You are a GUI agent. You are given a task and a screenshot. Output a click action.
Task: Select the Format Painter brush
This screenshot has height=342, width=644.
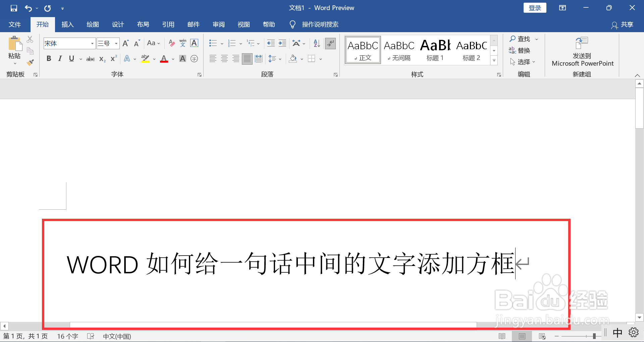point(30,62)
